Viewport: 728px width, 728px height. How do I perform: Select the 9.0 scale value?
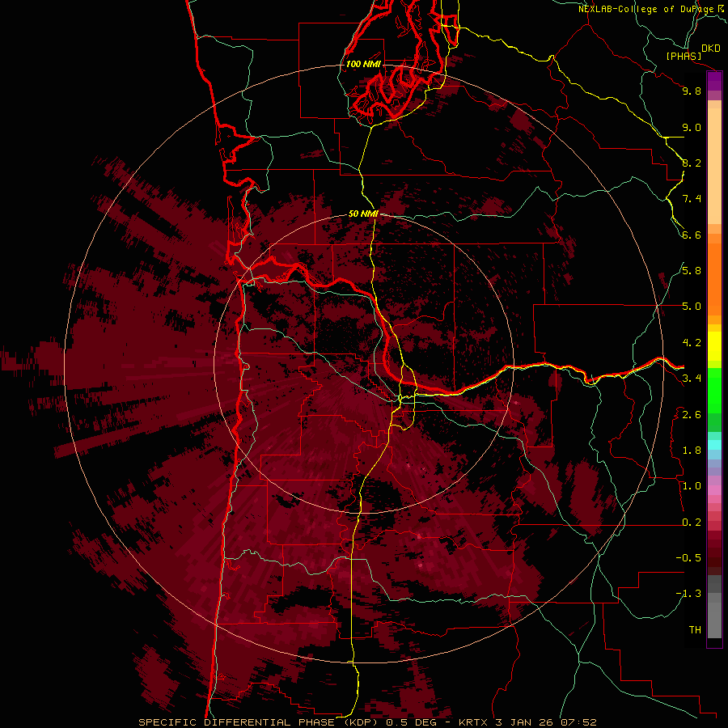692,127
